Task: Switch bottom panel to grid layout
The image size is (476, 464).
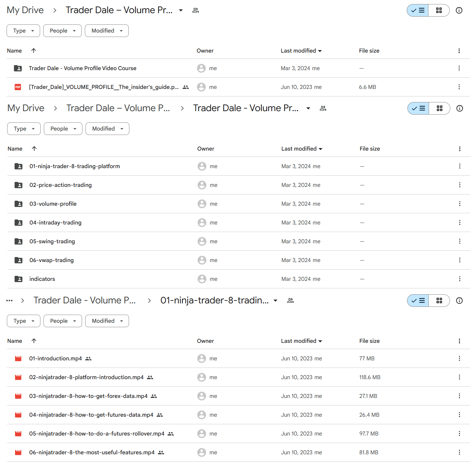Action: click(x=439, y=301)
